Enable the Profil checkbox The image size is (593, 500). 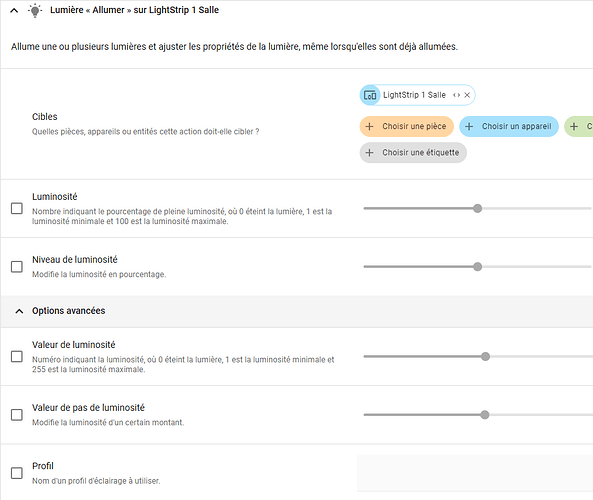click(17, 473)
